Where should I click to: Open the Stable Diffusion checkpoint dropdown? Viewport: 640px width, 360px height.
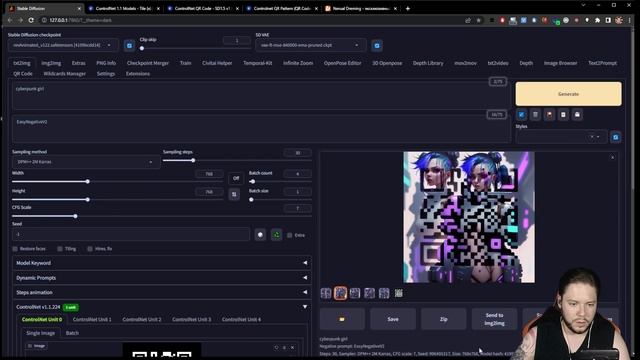62,45
